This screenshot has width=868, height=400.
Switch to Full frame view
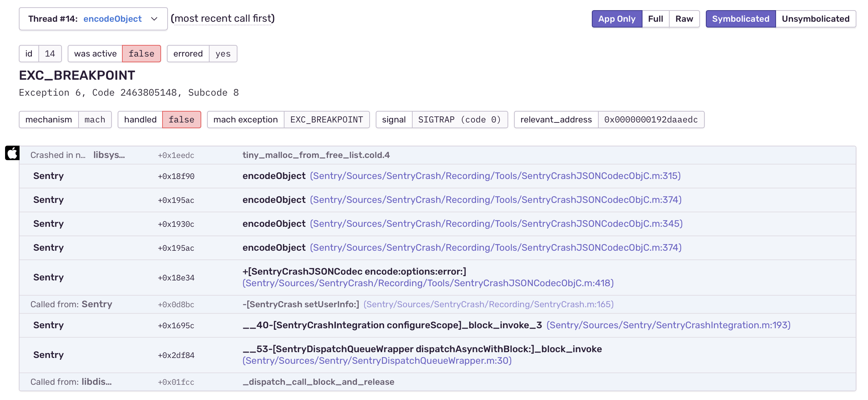(x=656, y=18)
